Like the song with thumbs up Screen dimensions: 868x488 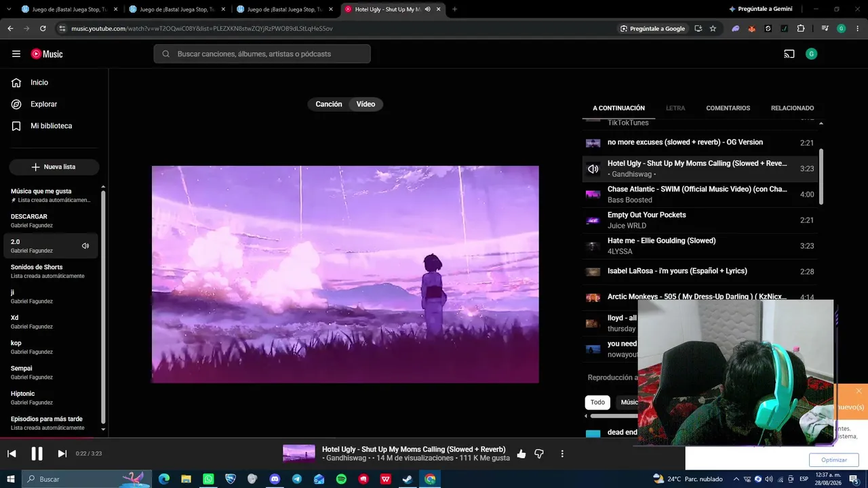(x=521, y=454)
